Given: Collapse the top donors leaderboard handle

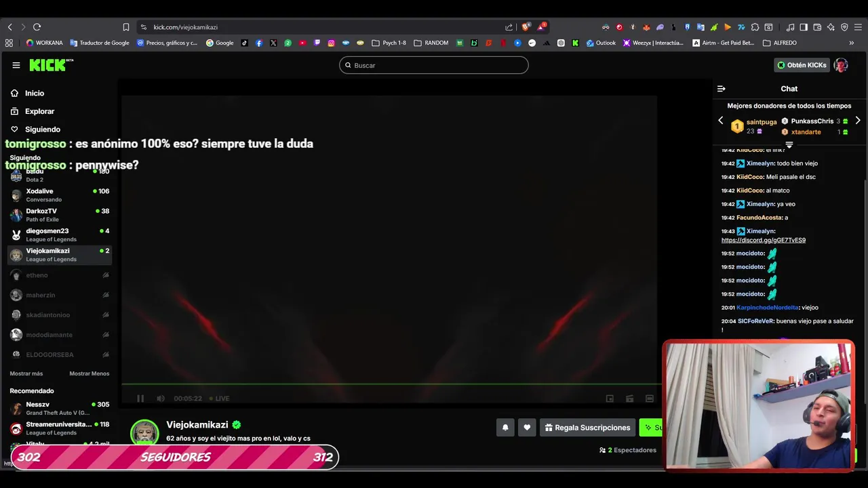Looking at the screenshot, I should point(789,144).
